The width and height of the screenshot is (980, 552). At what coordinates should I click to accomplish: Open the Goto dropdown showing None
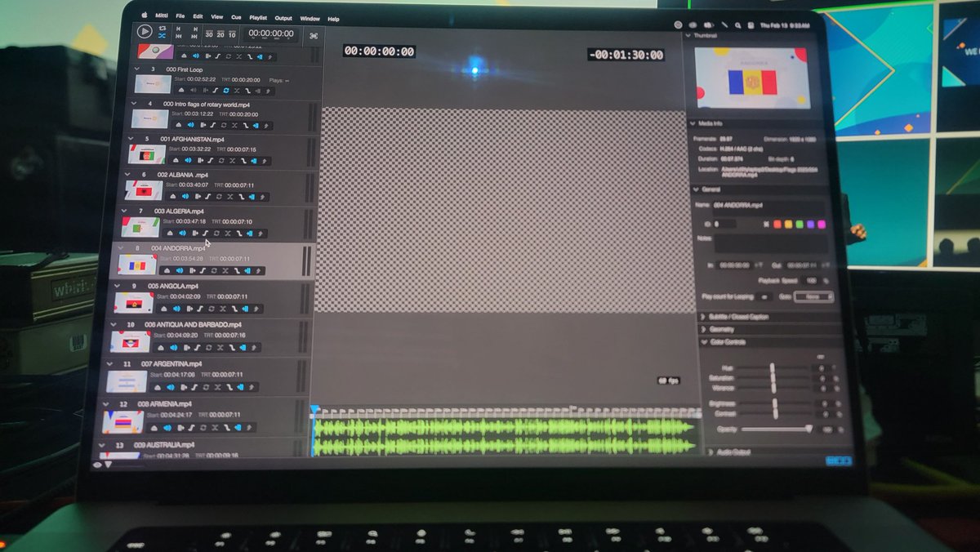coord(814,296)
